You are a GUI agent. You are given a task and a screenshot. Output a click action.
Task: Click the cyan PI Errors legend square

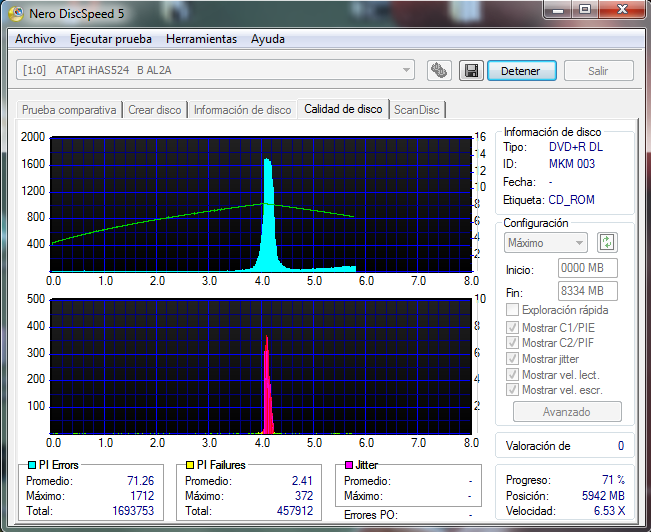(31, 465)
